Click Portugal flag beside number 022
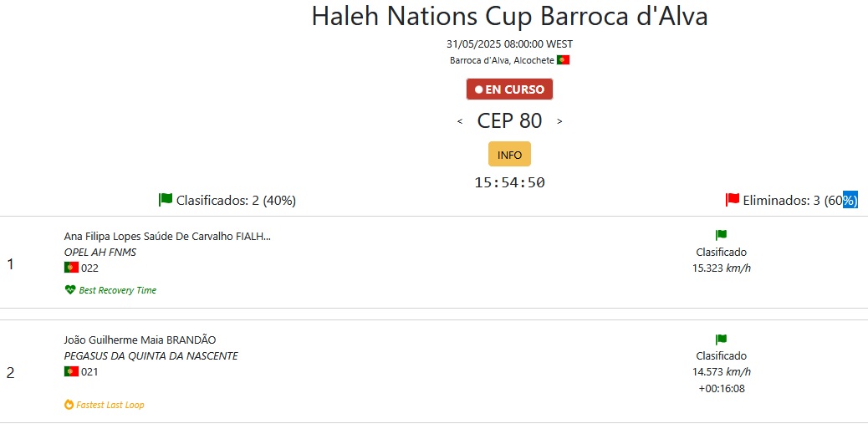 [71, 268]
